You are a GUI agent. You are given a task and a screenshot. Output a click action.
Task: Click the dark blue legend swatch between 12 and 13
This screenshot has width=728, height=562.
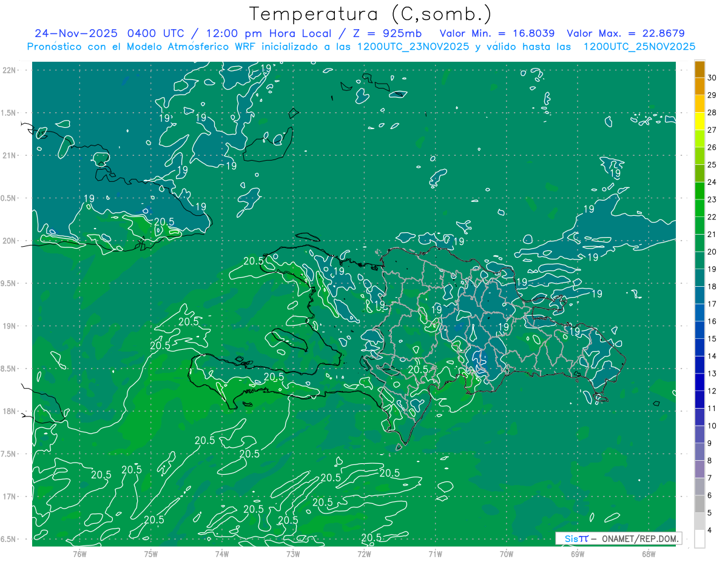click(x=699, y=383)
